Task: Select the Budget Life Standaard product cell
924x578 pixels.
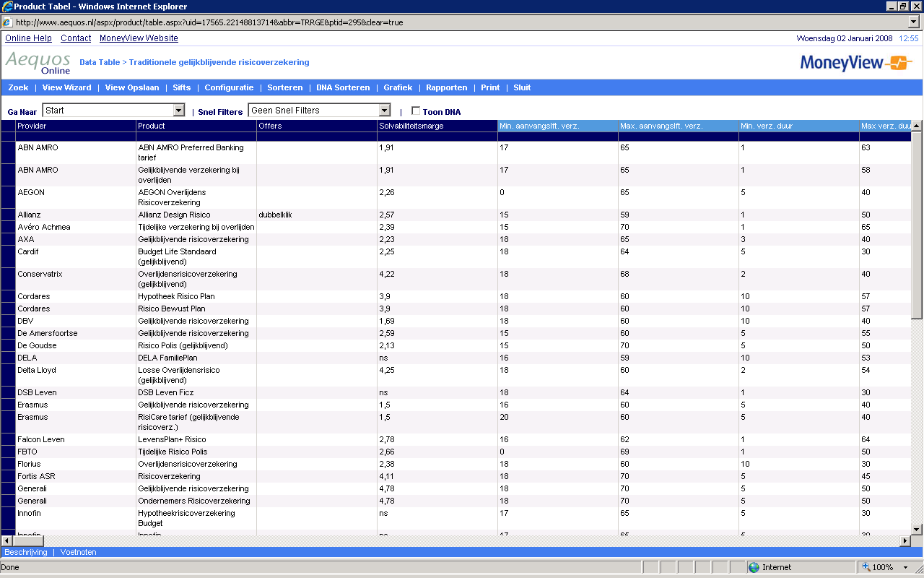Action: [x=196, y=256]
